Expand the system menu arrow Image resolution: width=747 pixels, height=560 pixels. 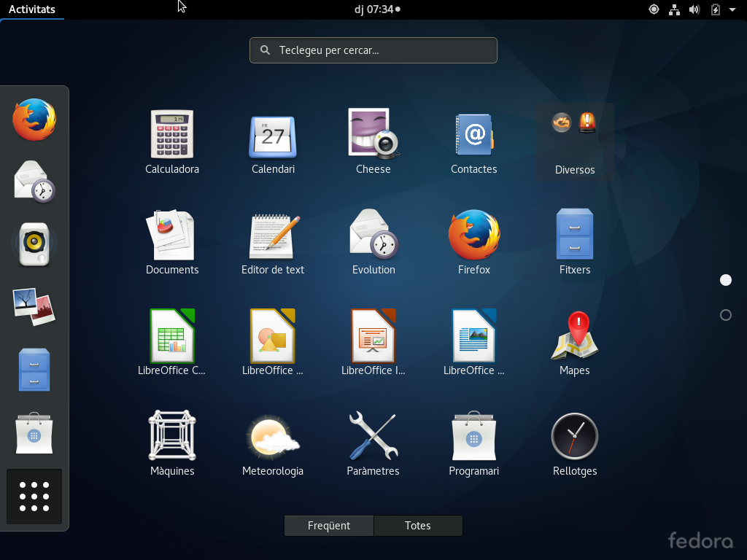coord(732,9)
